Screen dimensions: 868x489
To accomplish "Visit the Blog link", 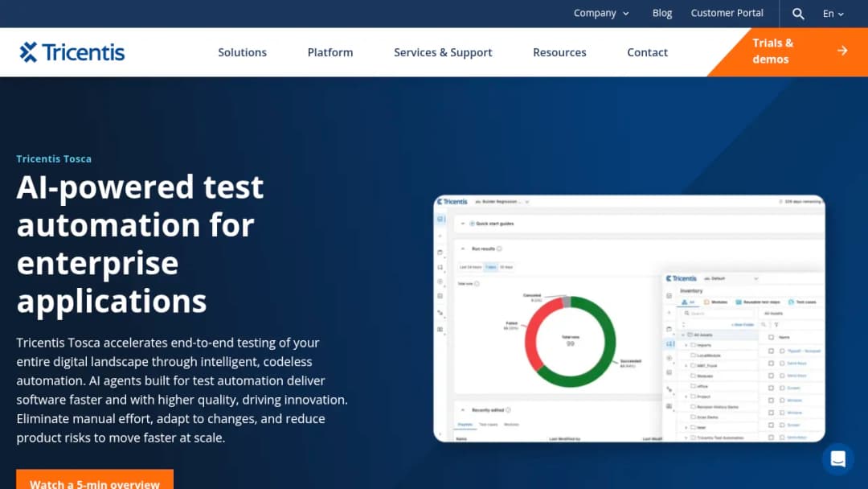I will pos(662,13).
